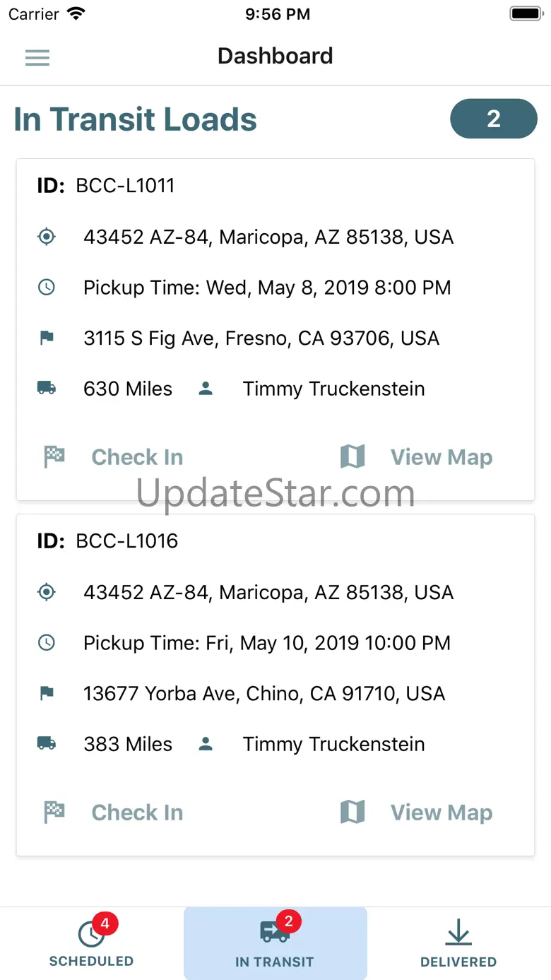Screen dimensions: 551x980
Task: Click the pickup clock icon for BCC-L1011
Action: click(47, 288)
